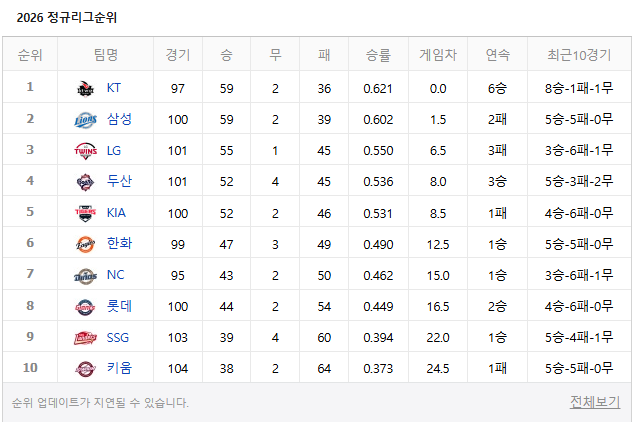The width and height of the screenshot is (640, 422).
Task: Click the 최근10경기 column header
Action: [579, 55]
